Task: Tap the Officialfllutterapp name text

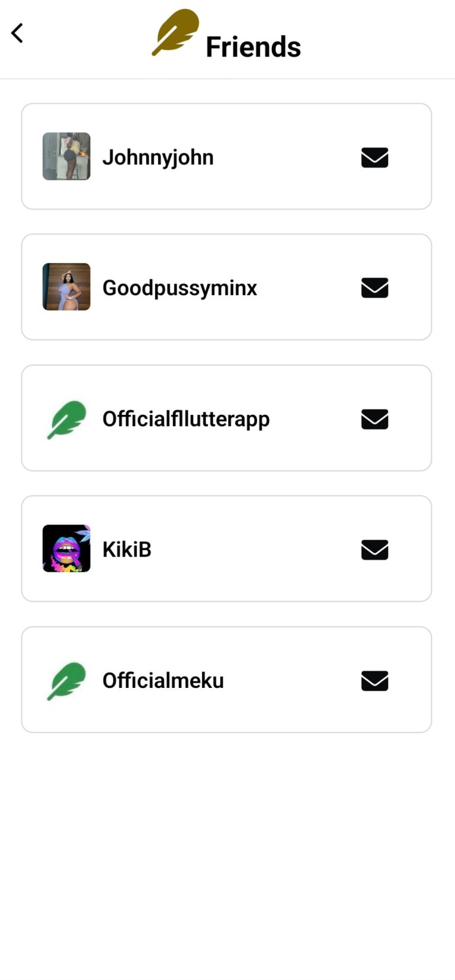Action: [x=186, y=419]
